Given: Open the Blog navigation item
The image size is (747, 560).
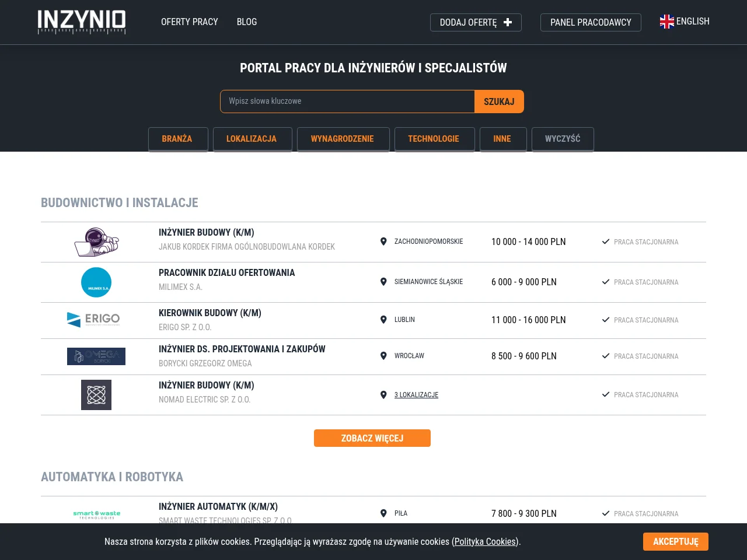Looking at the screenshot, I should tap(247, 22).
